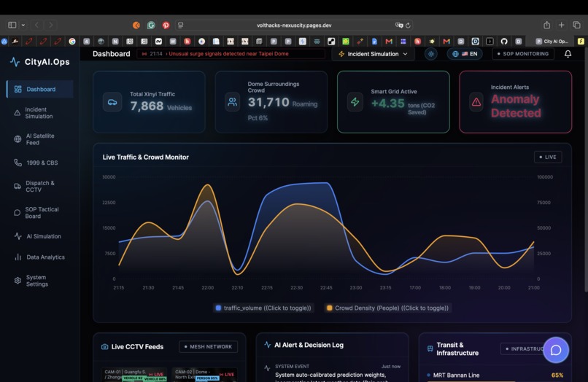The image size is (588, 382).
Task: Click the camera icon beside Live CCTV Feeds
Action: (104, 347)
